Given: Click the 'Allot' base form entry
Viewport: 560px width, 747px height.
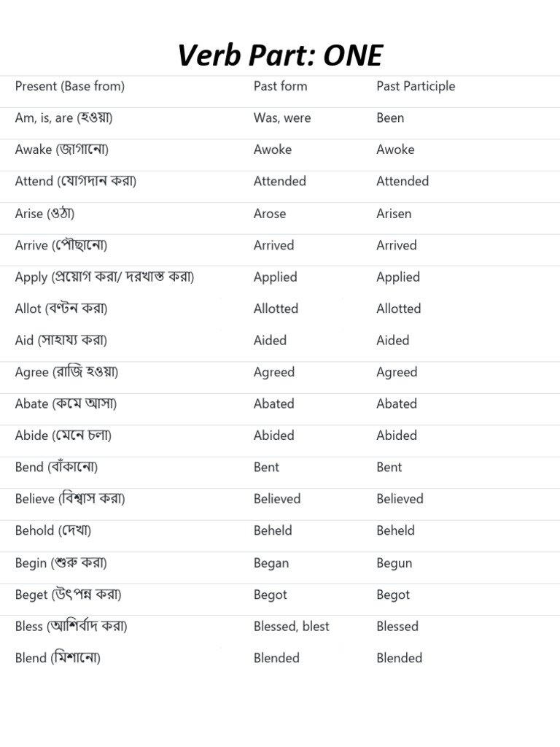Looking at the screenshot, I should [61, 309].
